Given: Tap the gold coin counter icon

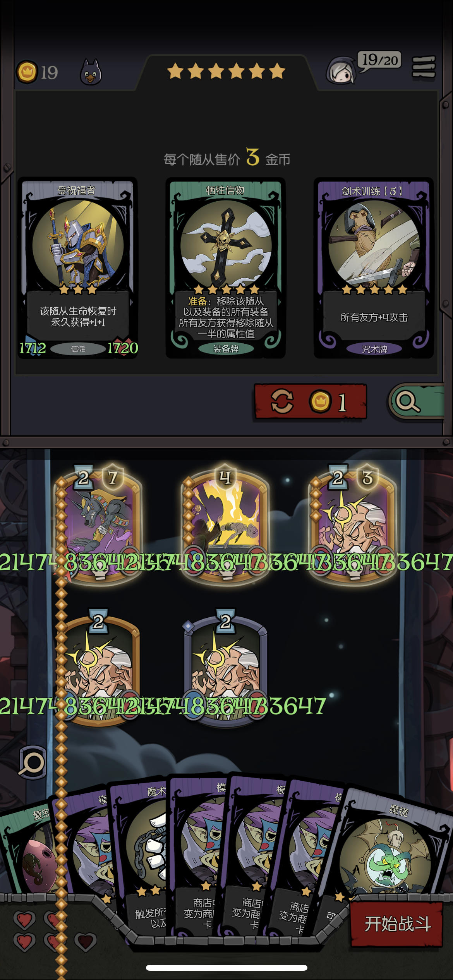Looking at the screenshot, I should coord(27,72).
